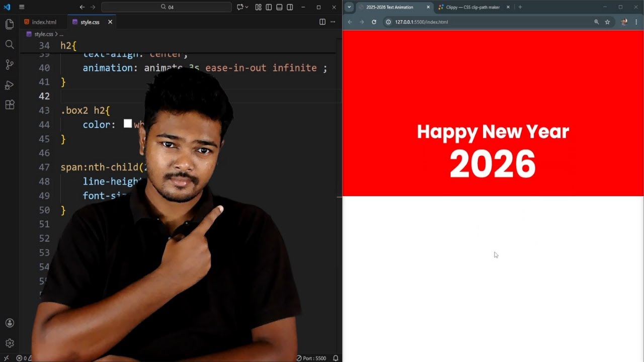Screen dimensions: 644x362
Task: Open the Chrome three-dot menu
Action: (636, 22)
